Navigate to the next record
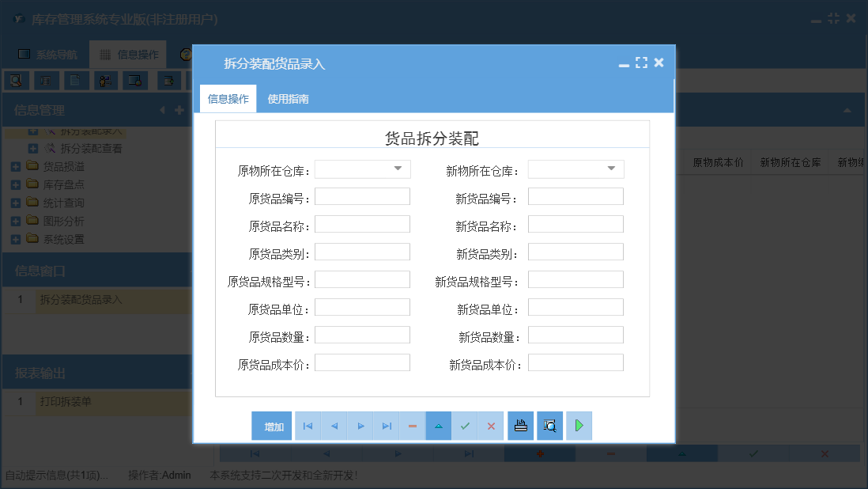The height and width of the screenshot is (489, 868). (360, 426)
